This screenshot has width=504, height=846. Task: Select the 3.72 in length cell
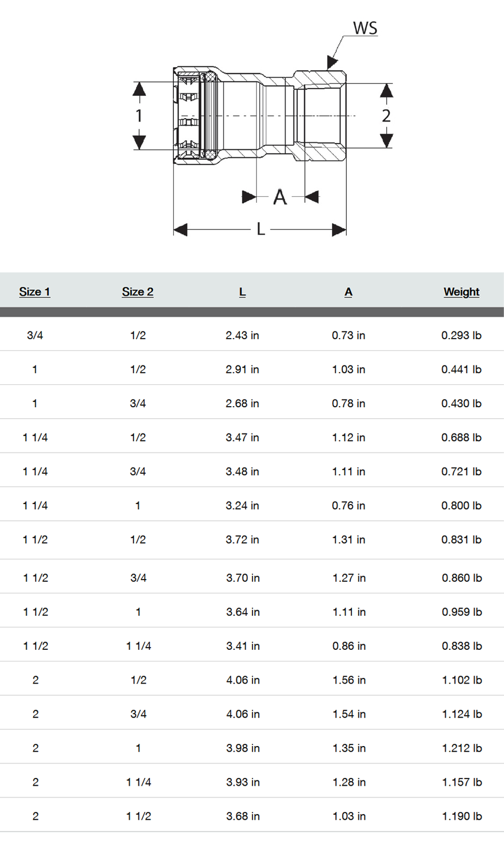242,539
